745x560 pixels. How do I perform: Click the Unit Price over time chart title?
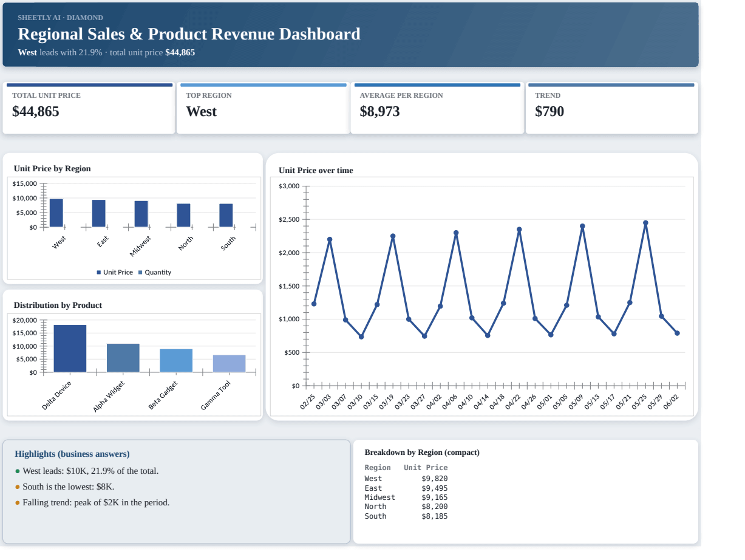tap(316, 170)
